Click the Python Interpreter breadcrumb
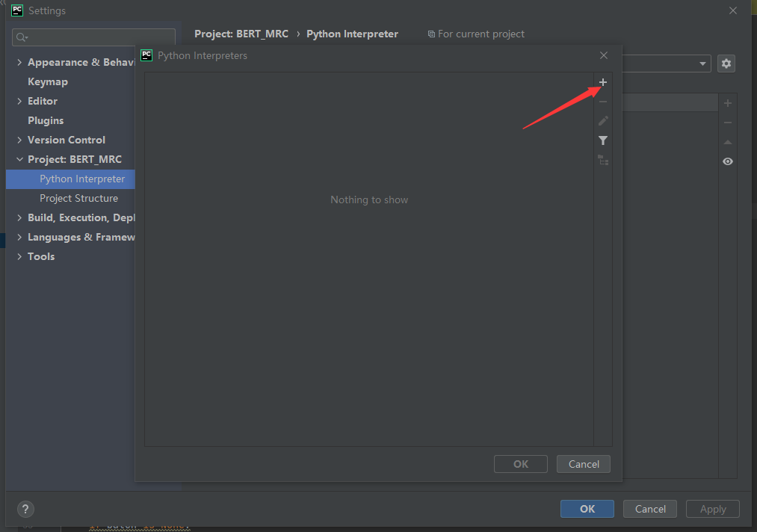757x532 pixels. pyautogui.click(x=353, y=34)
